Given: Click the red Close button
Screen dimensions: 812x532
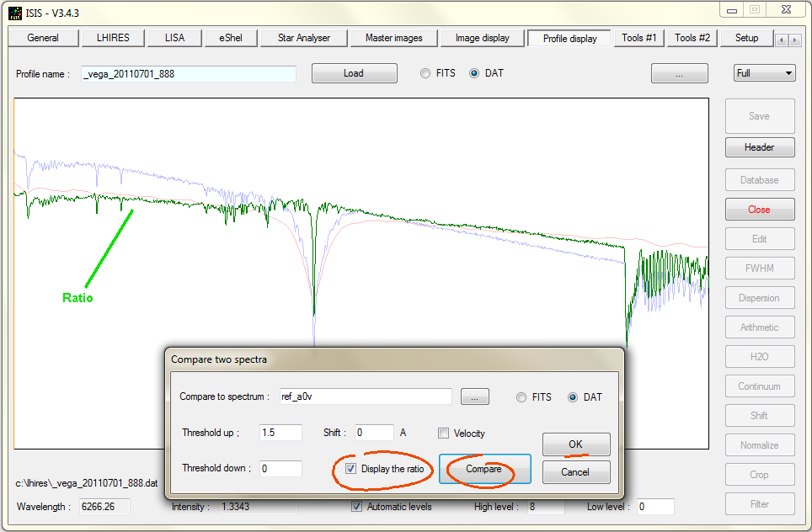Looking at the screenshot, I should tap(759, 210).
